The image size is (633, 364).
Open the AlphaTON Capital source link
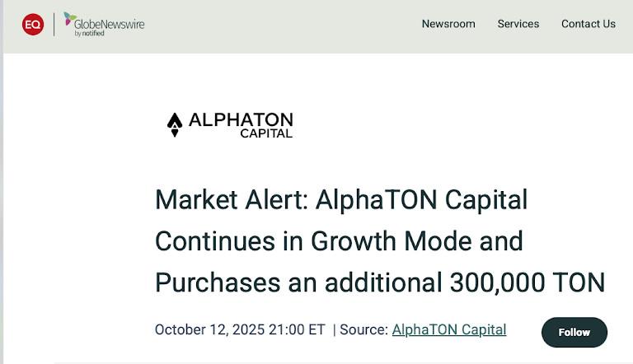coord(449,329)
